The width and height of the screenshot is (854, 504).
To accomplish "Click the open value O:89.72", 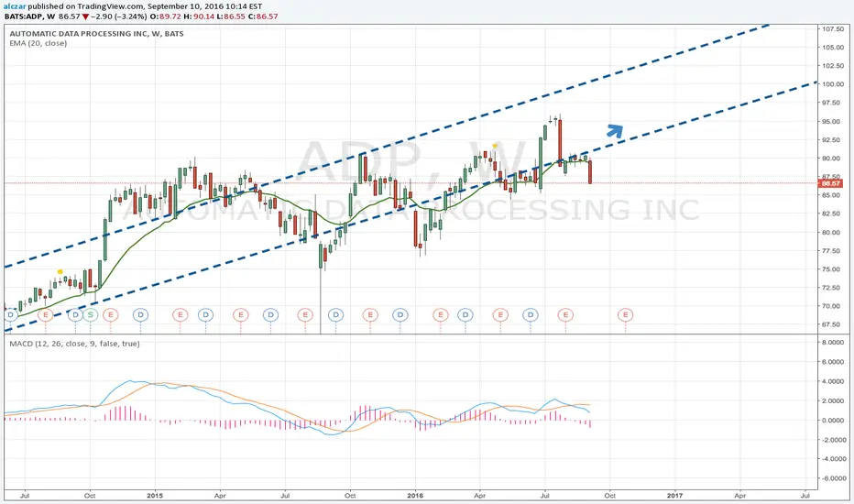I will coord(166,16).
